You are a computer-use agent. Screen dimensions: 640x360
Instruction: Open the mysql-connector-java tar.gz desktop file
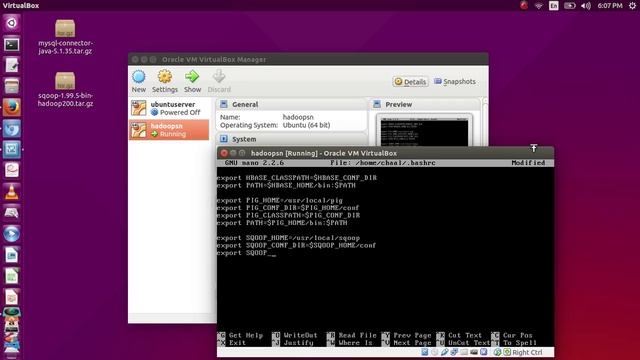tap(65, 37)
